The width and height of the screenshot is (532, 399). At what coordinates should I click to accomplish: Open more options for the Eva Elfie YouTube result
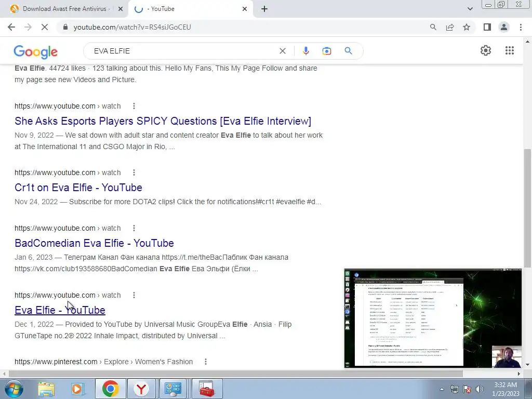click(134, 295)
